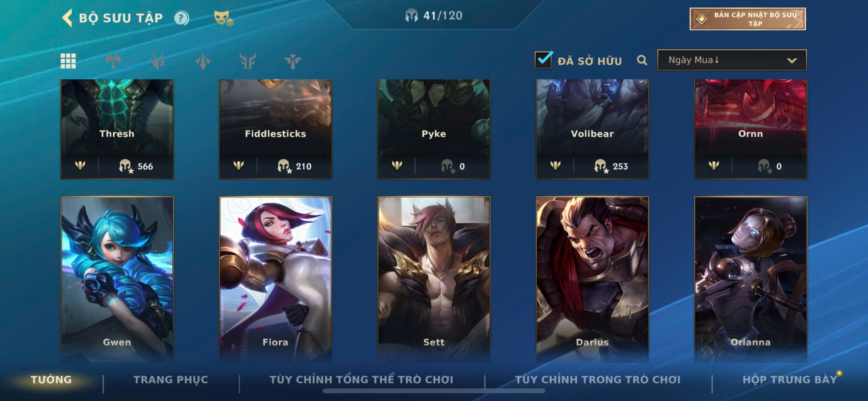Go back using the Bộ Sưu Tập arrow
Screen dimensions: 868x401
[67, 18]
